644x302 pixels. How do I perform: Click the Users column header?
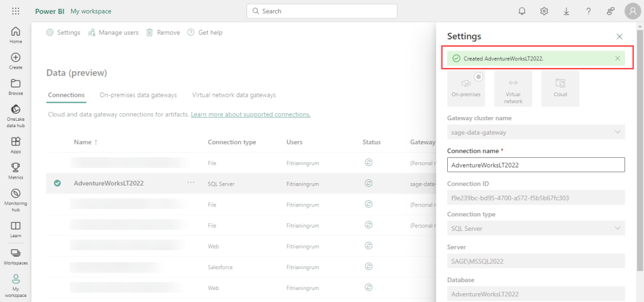[294, 142]
